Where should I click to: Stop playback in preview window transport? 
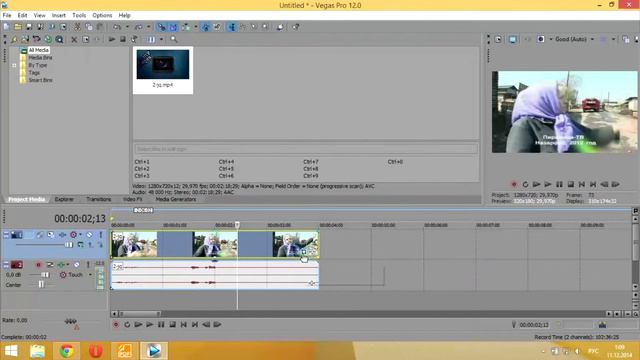(571, 184)
